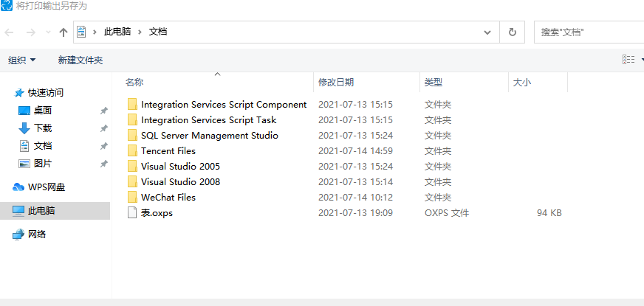Screen dimensions: 644x306
Task: Click the folder icon of Integration Services Script Task
Action: tap(132, 119)
